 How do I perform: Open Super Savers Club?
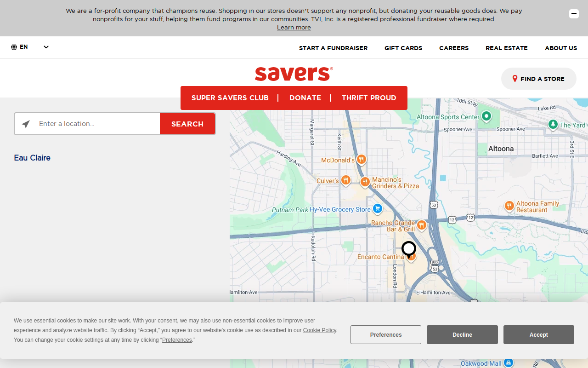coord(230,98)
